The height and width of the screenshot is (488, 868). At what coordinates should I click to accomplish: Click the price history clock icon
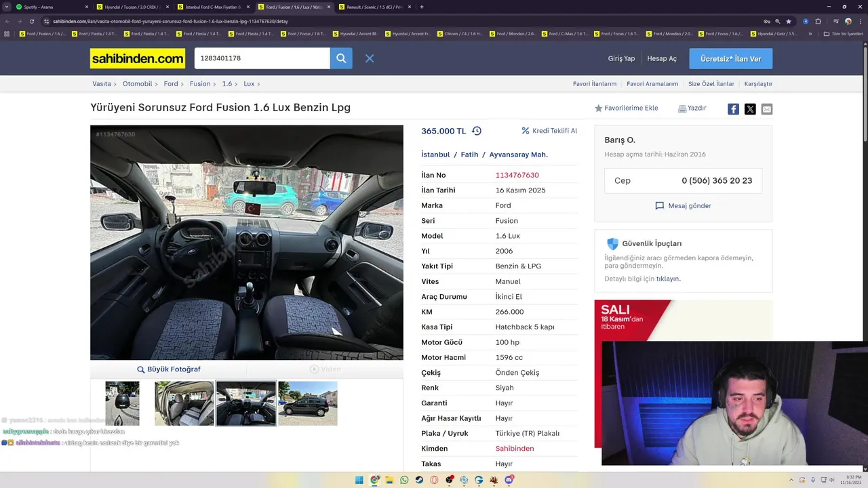pyautogui.click(x=477, y=131)
